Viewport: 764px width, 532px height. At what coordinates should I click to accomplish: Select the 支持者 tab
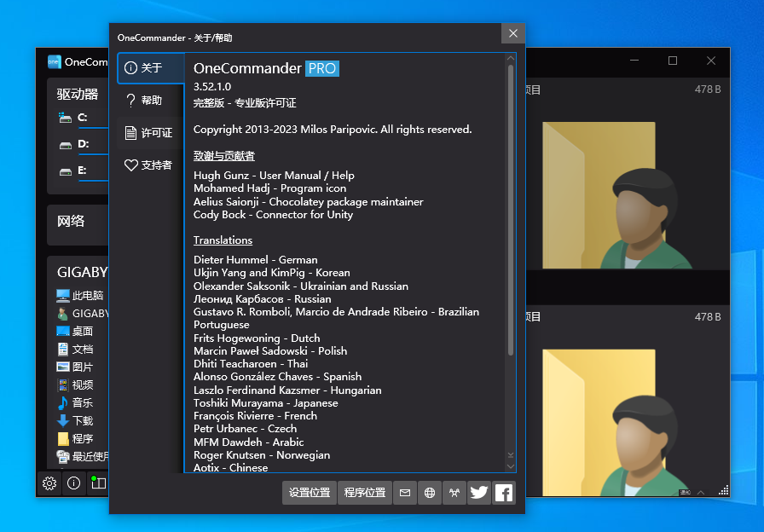click(150, 165)
